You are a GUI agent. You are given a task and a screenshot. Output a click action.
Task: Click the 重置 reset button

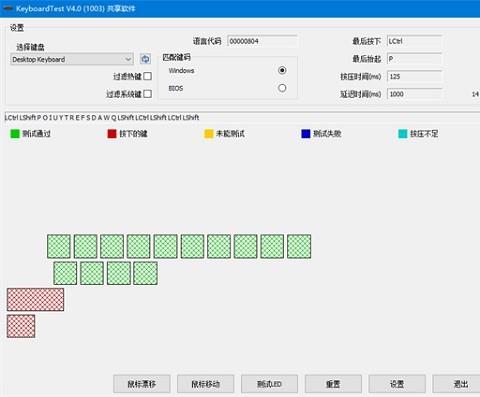[333, 384]
